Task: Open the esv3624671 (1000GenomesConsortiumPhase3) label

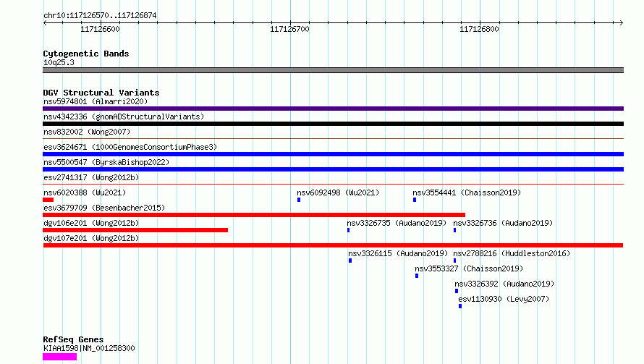Action: (x=130, y=147)
